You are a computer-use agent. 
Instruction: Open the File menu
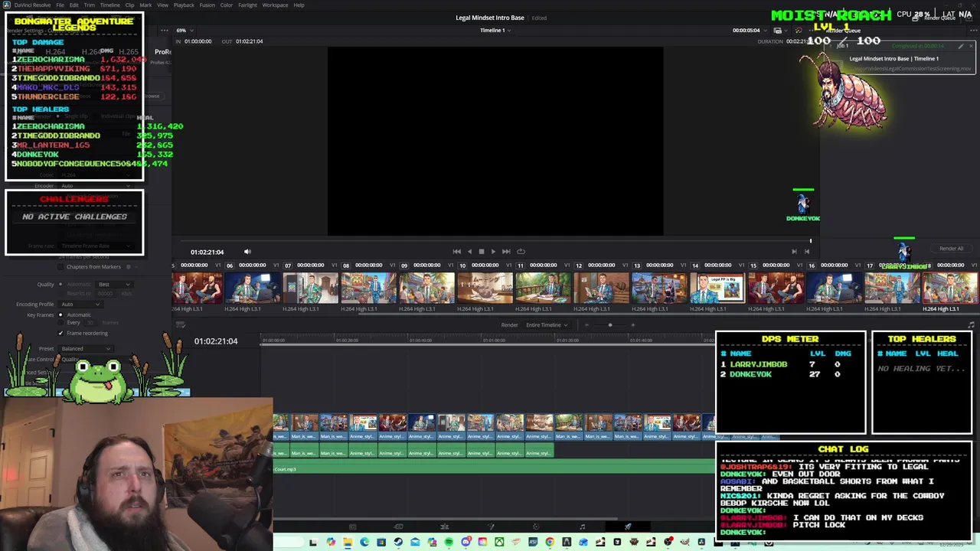pyautogui.click(x=60, y=5)
